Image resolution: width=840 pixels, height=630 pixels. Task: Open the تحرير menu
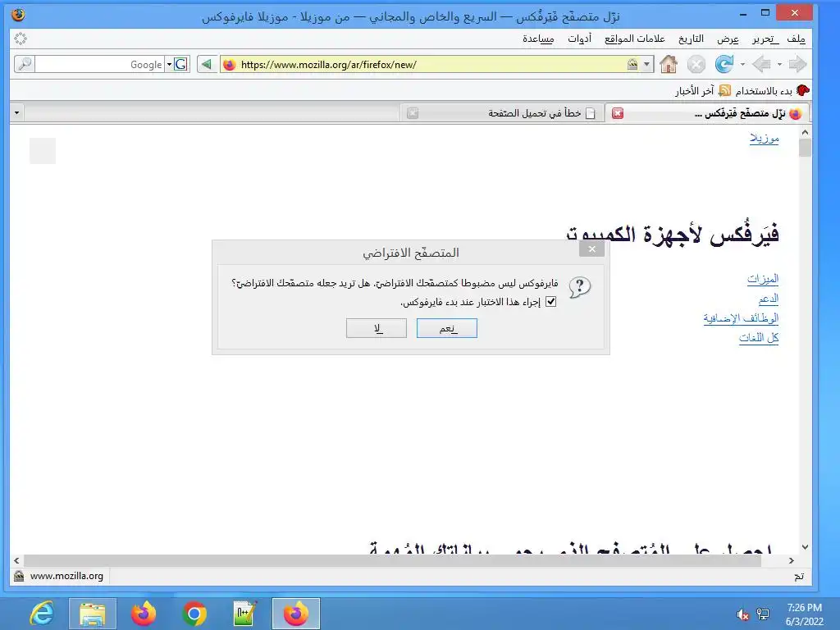pos(765,39)
